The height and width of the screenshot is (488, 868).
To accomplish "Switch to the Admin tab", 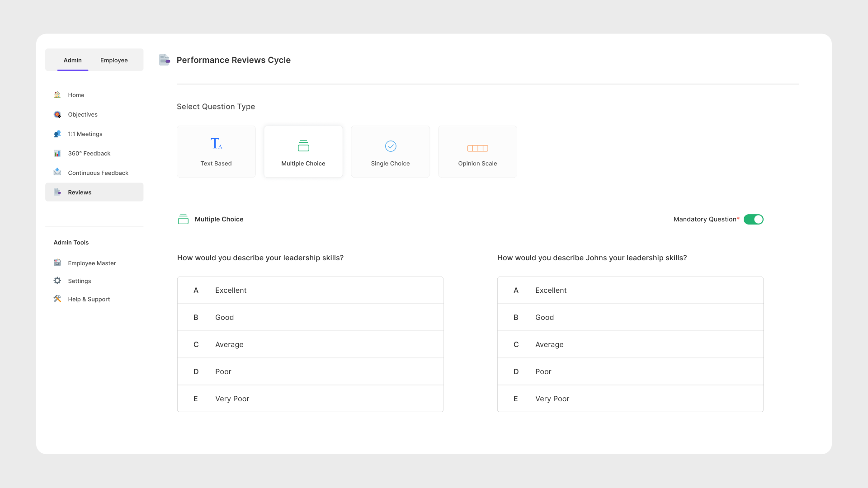I will coord(72,60).
